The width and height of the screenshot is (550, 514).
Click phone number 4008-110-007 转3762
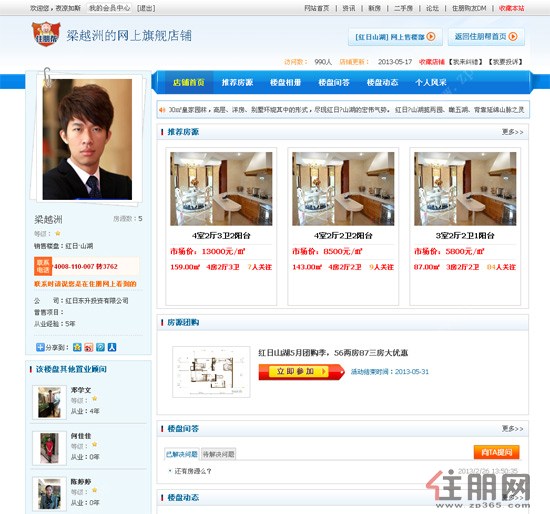(x=86, y=267)
